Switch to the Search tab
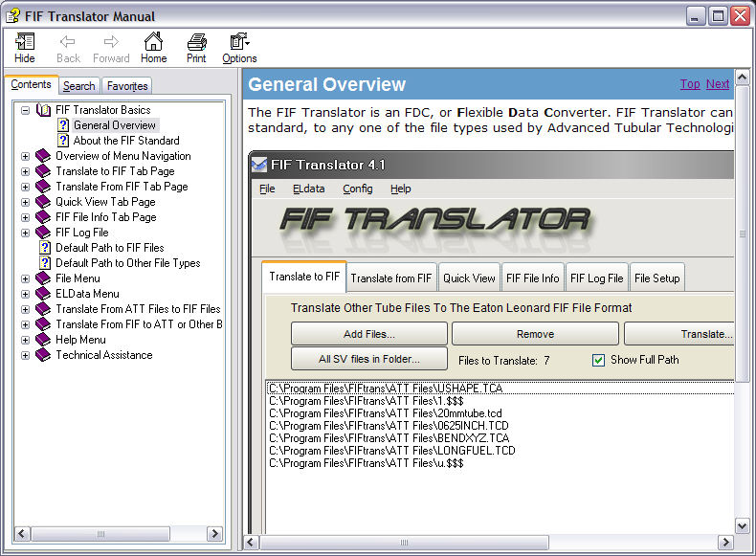The width and height of the screenshot is (756, 556). [79, 86]
